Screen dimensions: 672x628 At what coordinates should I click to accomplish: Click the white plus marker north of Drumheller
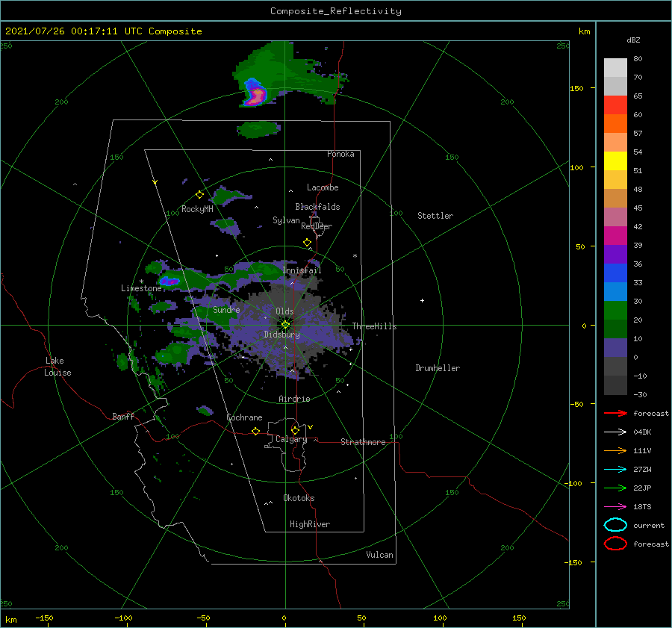[422, 300]
